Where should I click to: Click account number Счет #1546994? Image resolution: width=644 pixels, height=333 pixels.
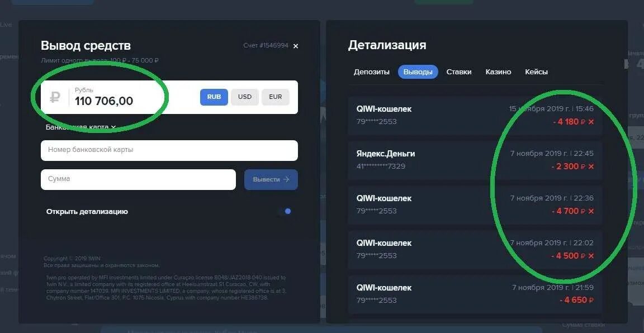point(266,45)
